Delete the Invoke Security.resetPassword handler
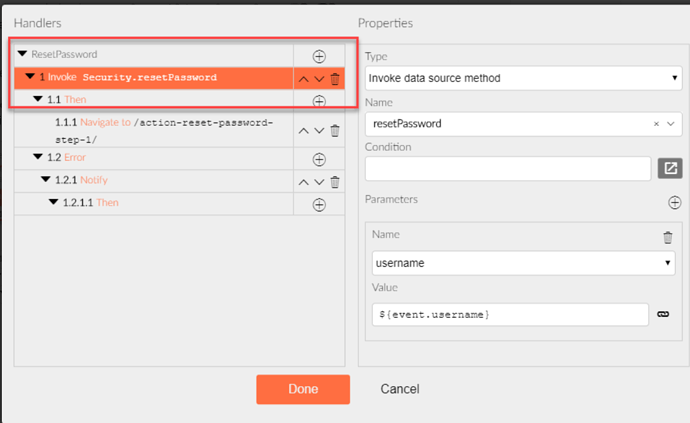690x423 pixels. click(x=335, y=79)
